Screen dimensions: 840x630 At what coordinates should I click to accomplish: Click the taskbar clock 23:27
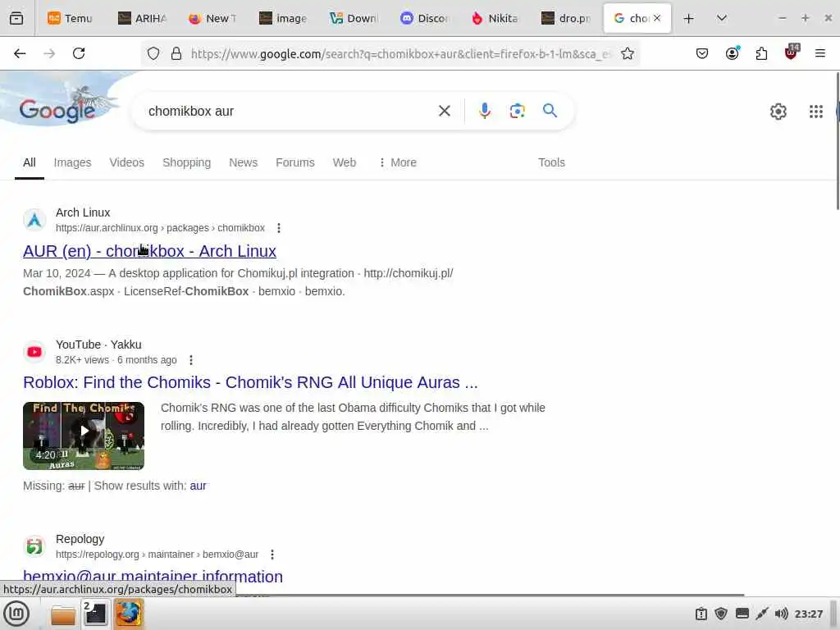pyautogui.click(x=808, y=614)
